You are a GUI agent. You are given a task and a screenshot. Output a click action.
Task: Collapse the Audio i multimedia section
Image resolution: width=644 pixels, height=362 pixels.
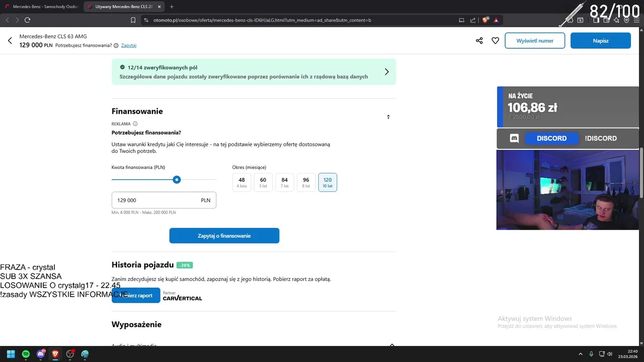point(392,345)
